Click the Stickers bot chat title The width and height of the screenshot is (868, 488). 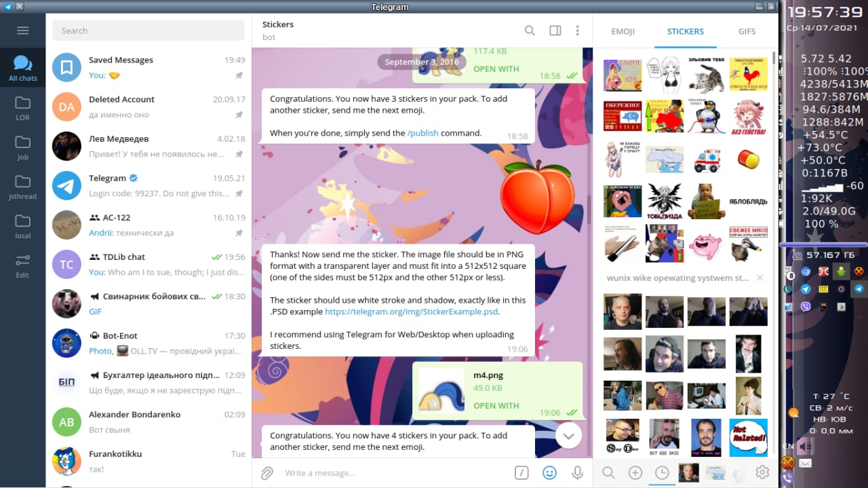point(278,24)
